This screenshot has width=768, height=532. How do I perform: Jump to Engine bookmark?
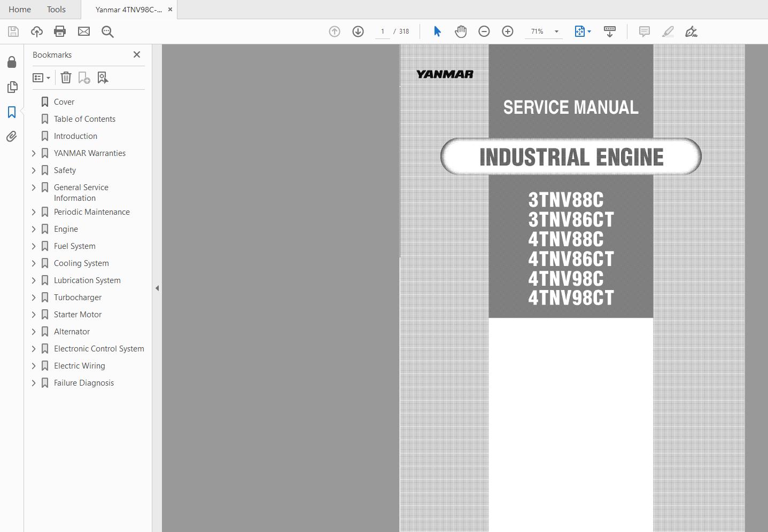[x=66, y=229]
